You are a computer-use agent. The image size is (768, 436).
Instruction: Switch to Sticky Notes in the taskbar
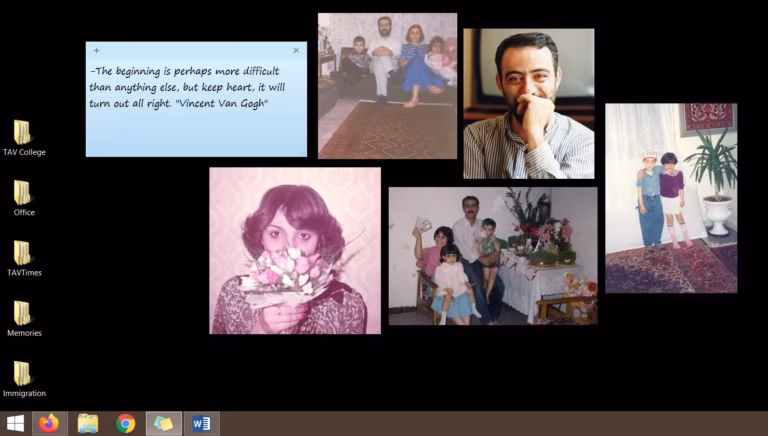(163, 423)
